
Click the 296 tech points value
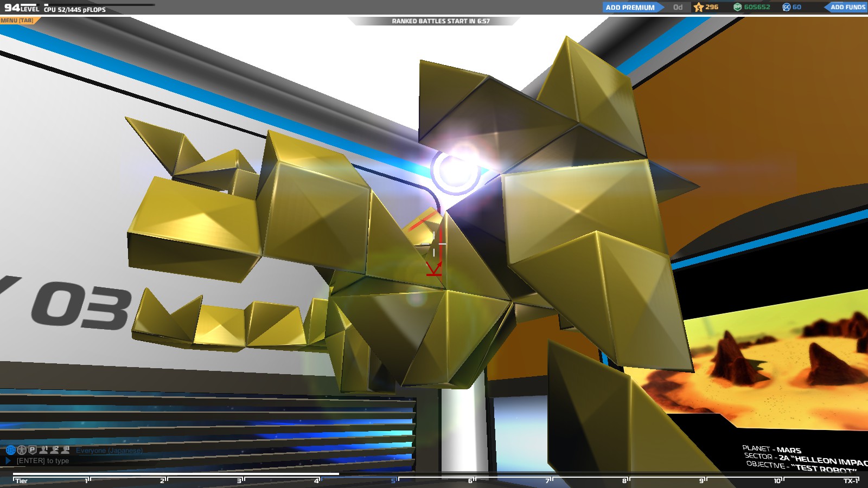712,7
